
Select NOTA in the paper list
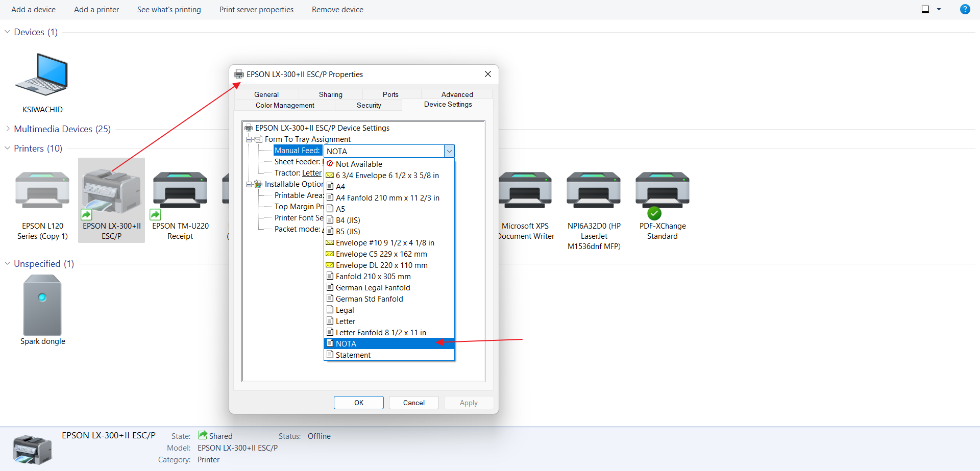389,344
